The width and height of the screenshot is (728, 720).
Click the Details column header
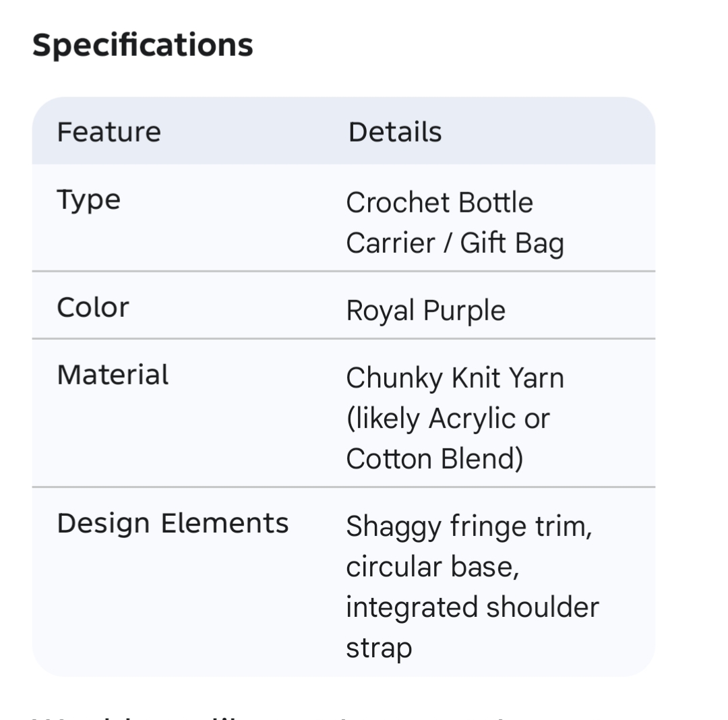395,131
